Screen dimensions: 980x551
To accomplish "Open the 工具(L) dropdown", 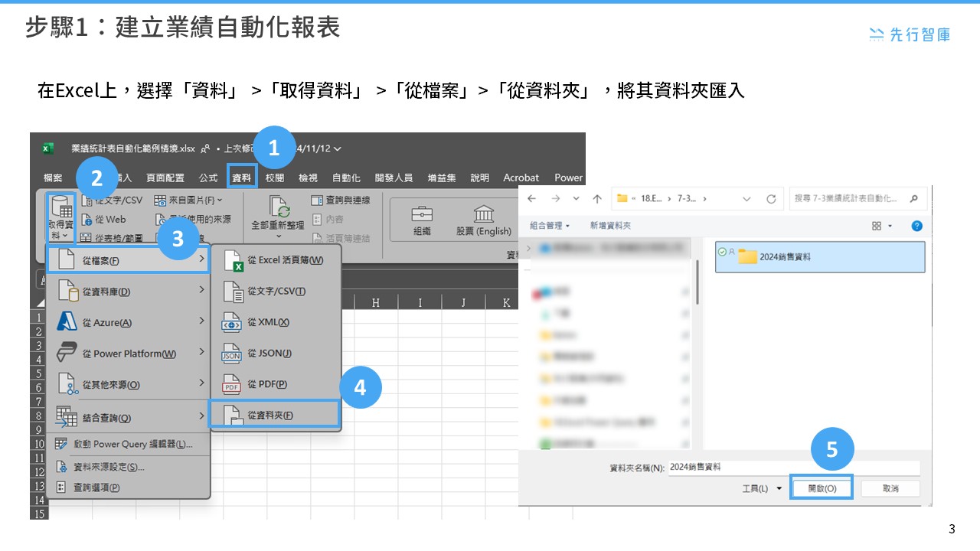I will pyautogui.click(x=756, y=487).
